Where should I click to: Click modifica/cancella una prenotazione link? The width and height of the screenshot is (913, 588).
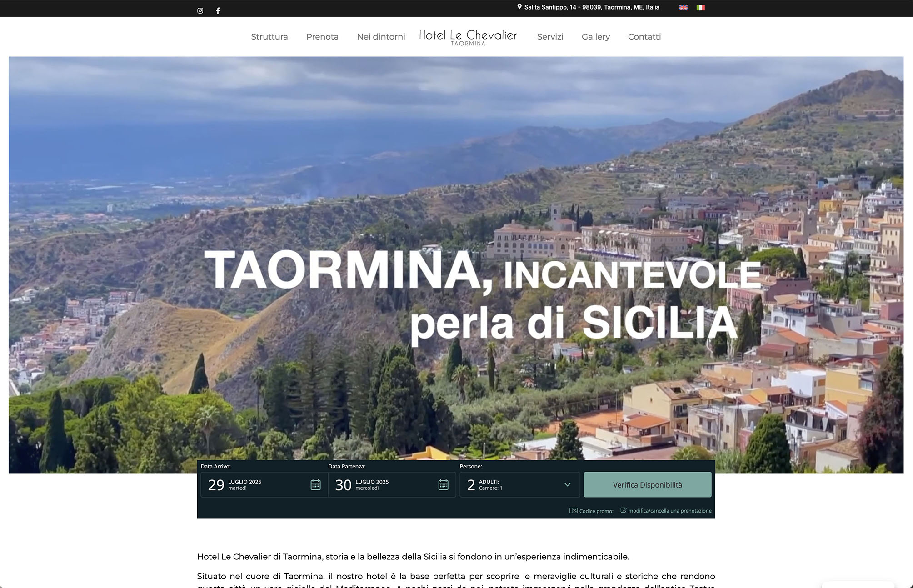669,511
